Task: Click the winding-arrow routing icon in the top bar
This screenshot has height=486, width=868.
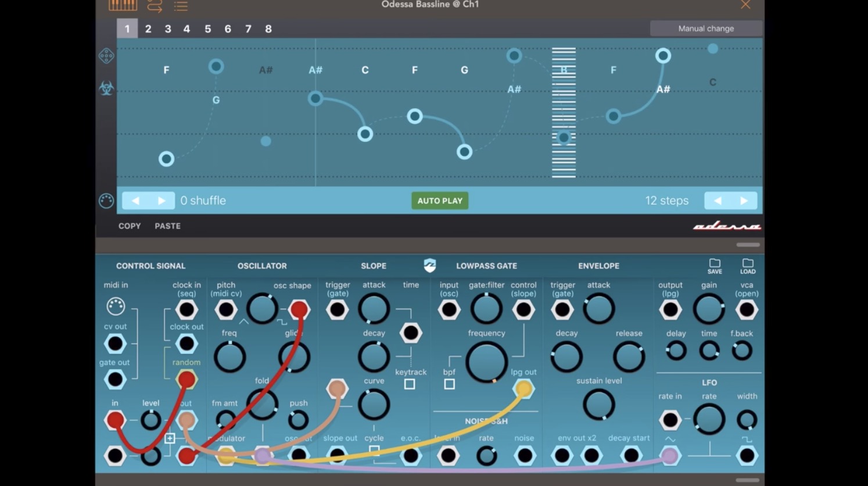Action: pos(155,6)
